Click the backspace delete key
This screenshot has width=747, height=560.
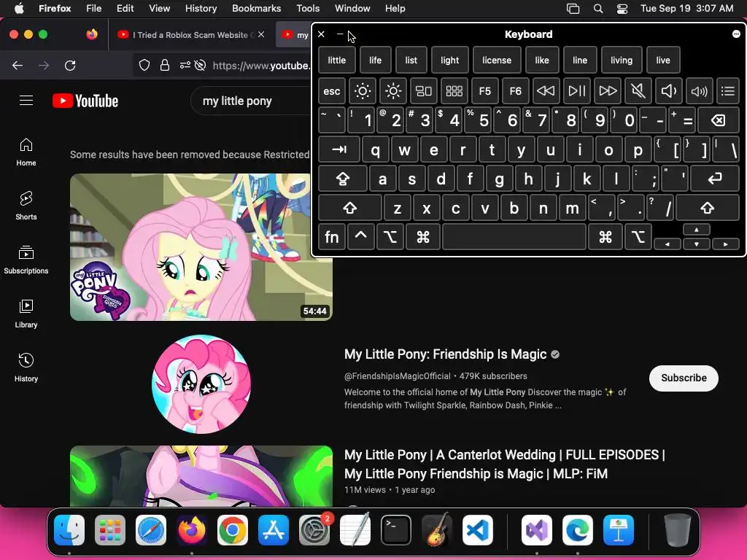[719, 120]
